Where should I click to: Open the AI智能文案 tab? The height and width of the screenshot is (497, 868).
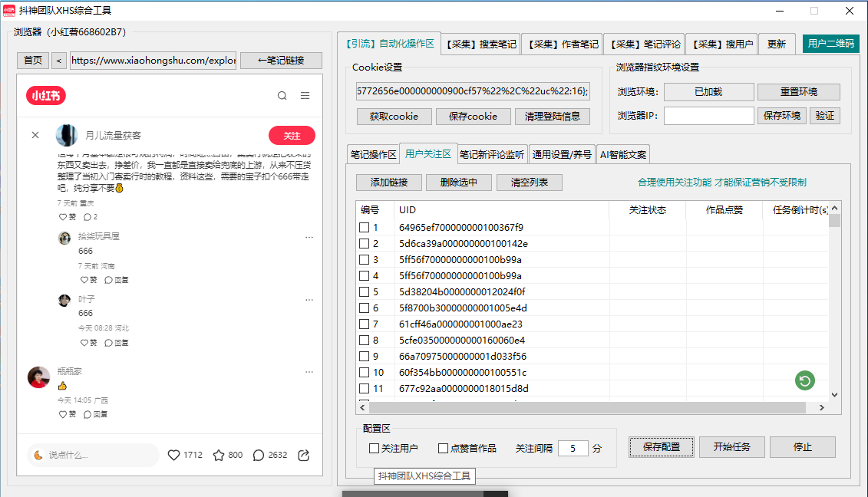coord(622,153)
